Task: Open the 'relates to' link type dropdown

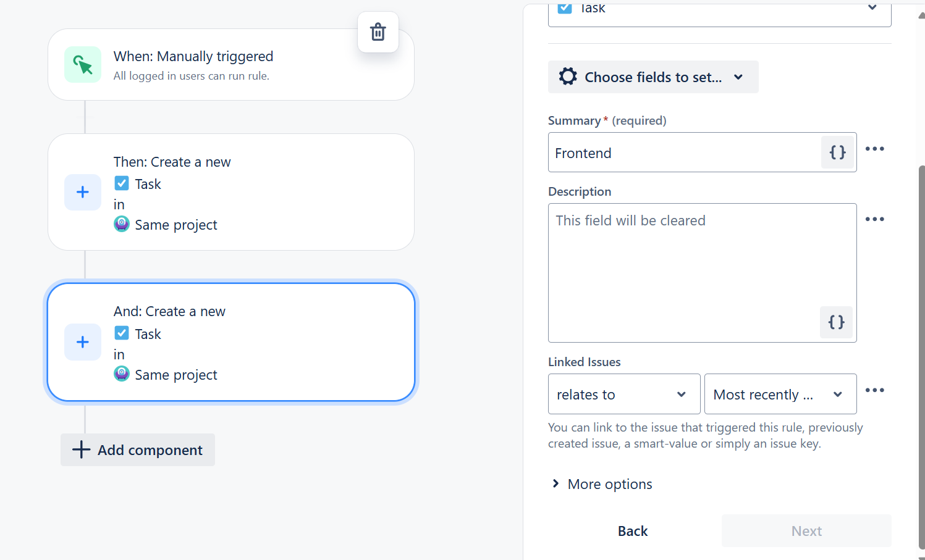Action: [623, 394]
